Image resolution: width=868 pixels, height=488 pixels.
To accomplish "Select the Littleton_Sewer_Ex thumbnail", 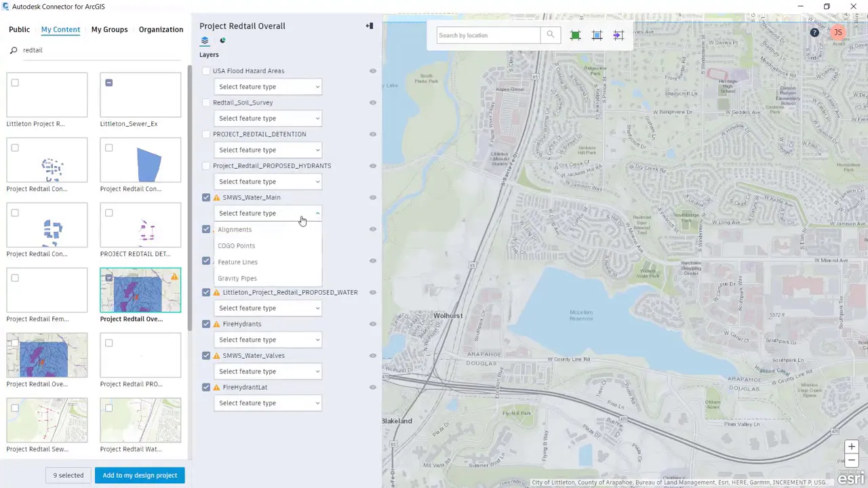I will 140,95.
